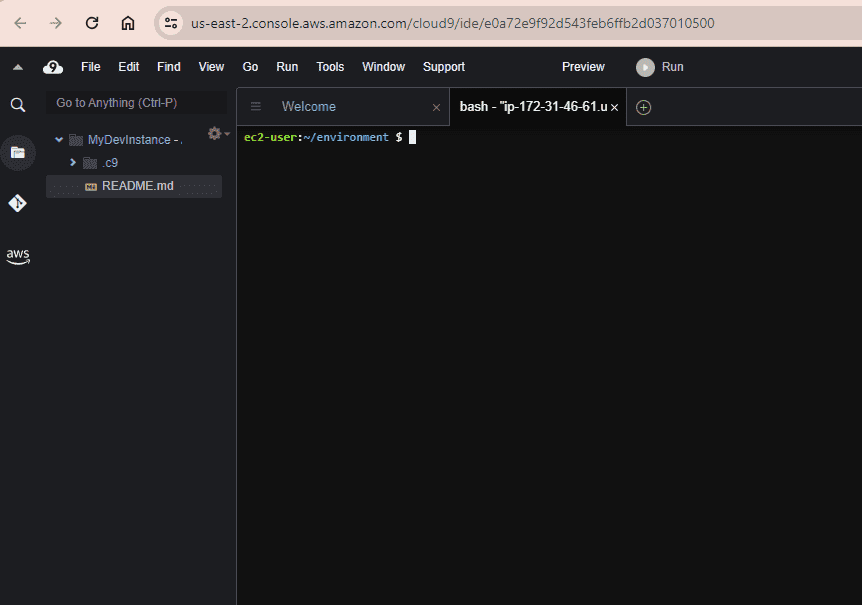Focus the Go to Anything search field
Viewport: 862px width, 605px height.
point(136,103)
